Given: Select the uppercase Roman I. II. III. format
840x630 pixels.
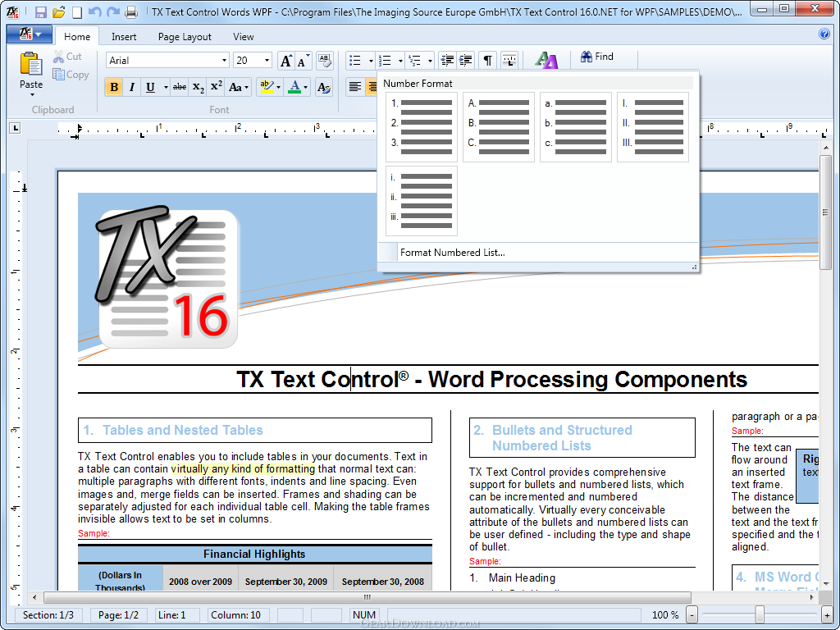Looking at the screenshot, I should coord(653,127).
